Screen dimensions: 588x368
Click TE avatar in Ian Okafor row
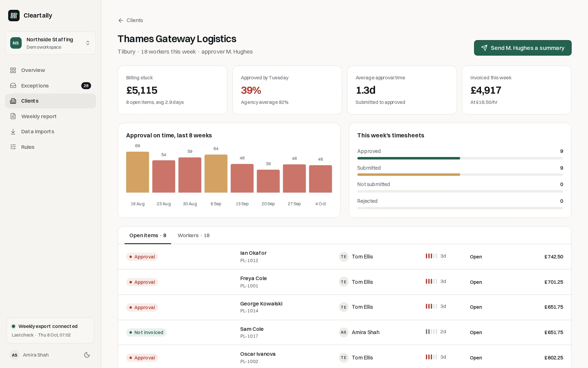tap(344, 257)
